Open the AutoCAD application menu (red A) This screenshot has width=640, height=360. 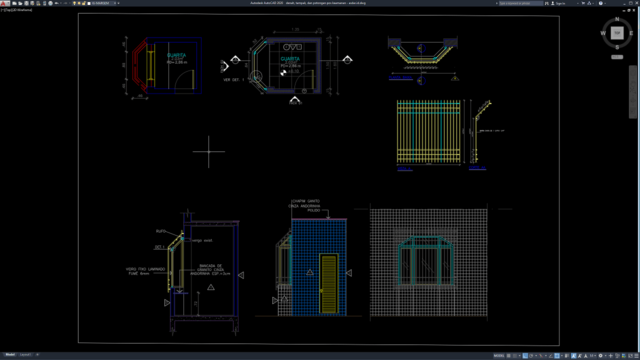point(5,3)
